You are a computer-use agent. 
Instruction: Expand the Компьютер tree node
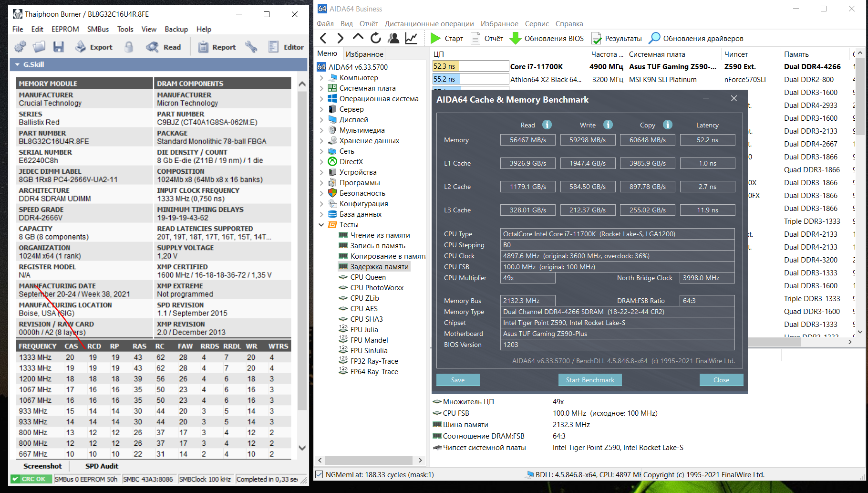321,78
